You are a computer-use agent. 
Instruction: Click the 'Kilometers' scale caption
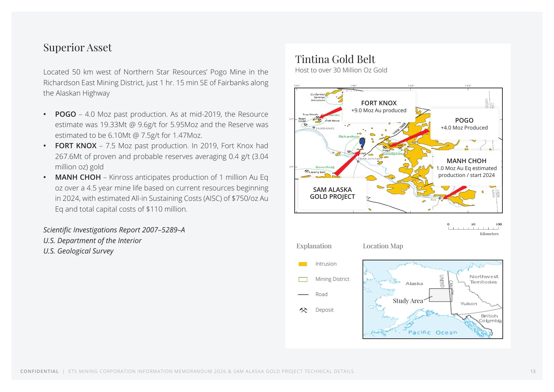[x=489, y=234]
